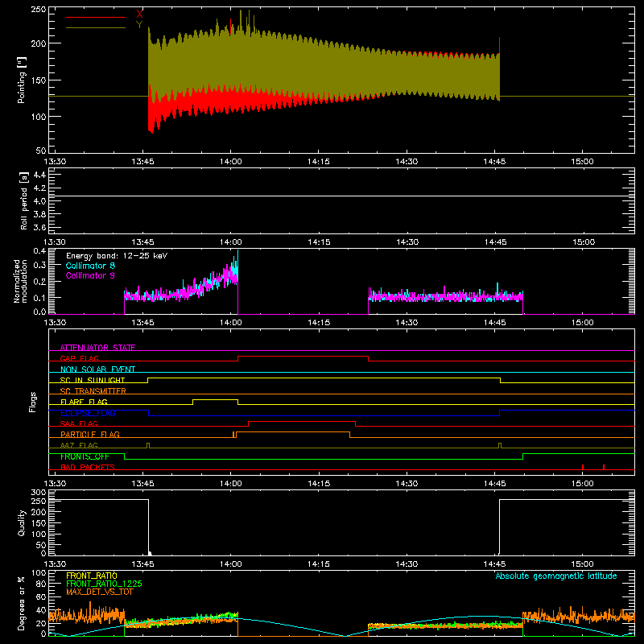Click the SC_IN_SUNLIGHT flag label
Screen dimensions: 644x644
[93, 380]
